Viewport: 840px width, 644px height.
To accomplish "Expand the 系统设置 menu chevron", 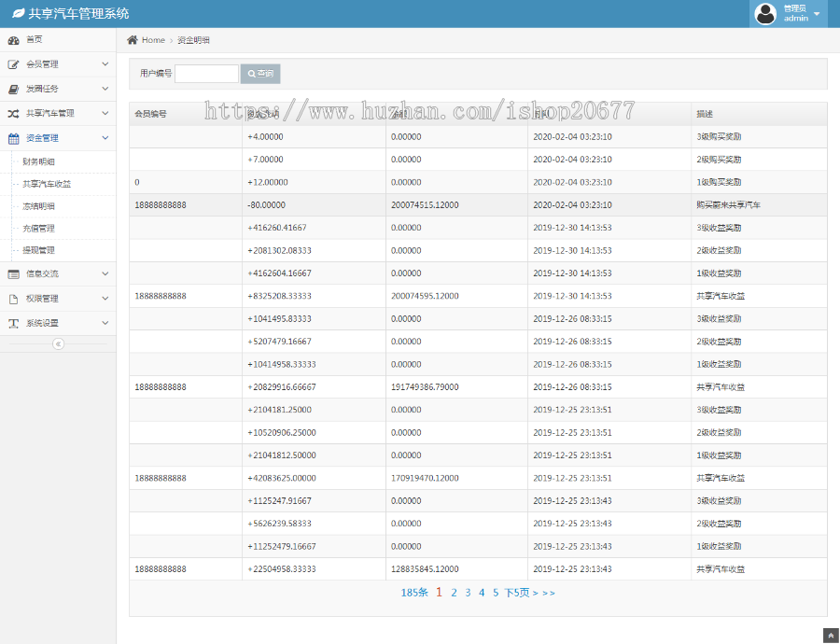I will click(105, 323).
